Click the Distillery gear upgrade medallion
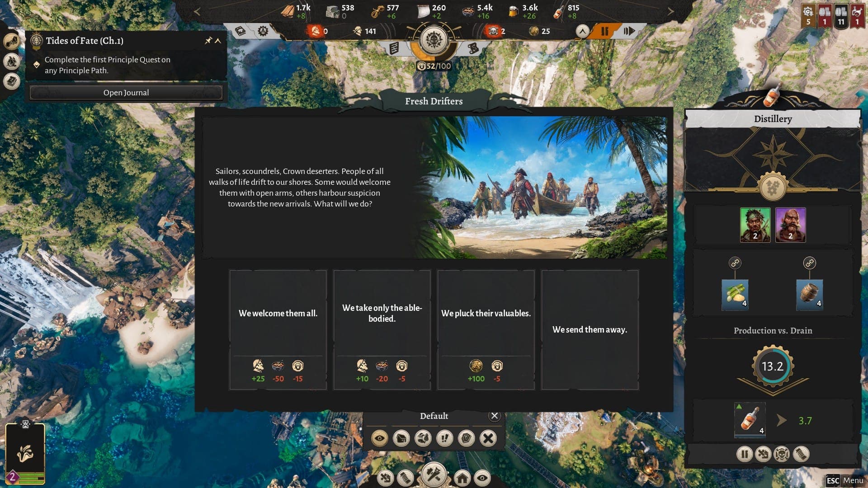 click(773, 187)
